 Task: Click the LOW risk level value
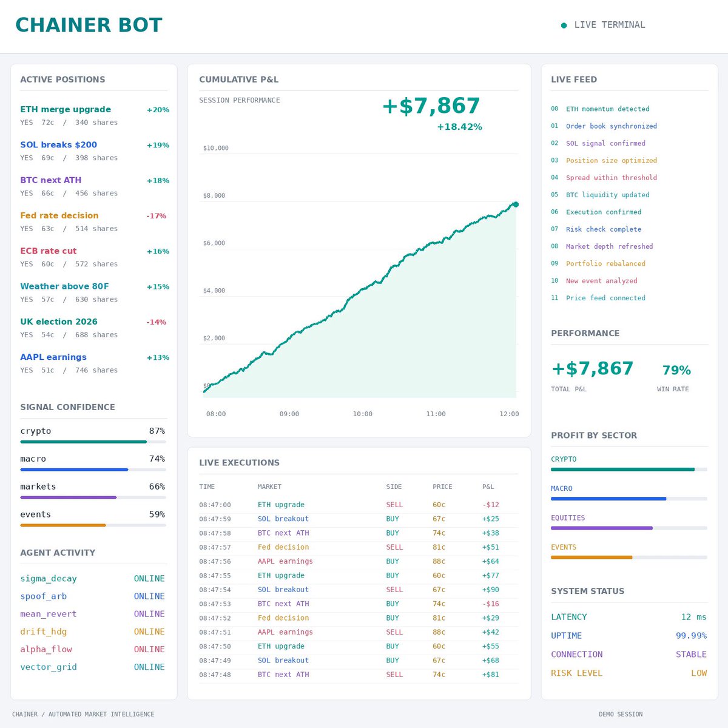tap(699, 673)
